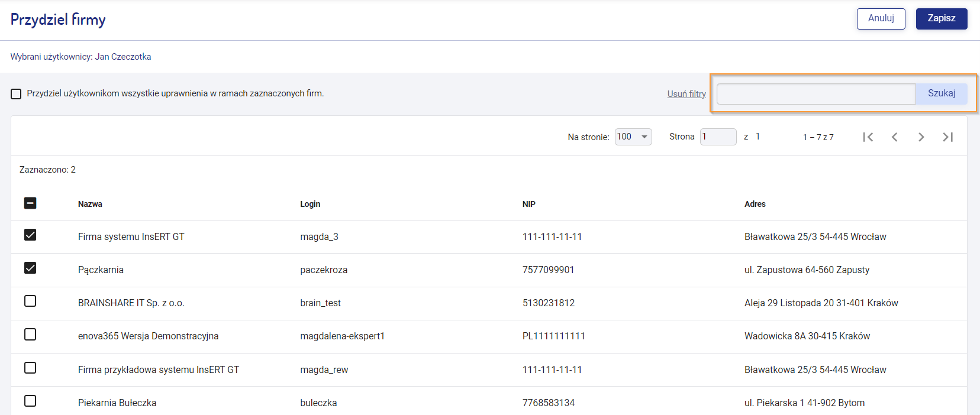The height and width of the screenshot is (415, 980).
Task: Click the magdalena-ekspert1 login cell
Action: [342, 336]
